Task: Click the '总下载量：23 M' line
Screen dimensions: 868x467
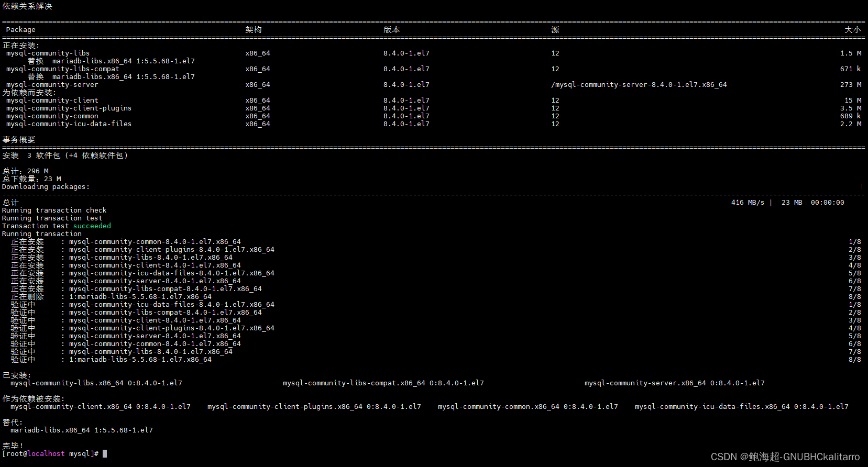Action: pos(31,179)
